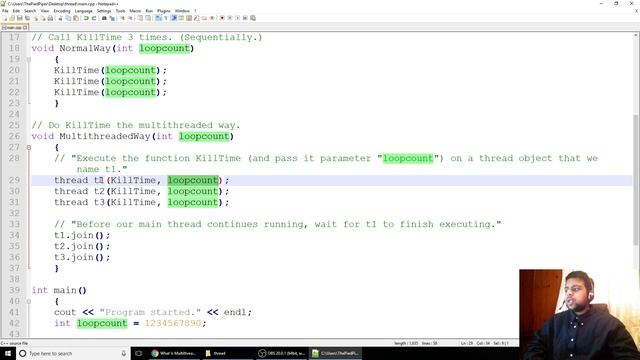The image size is (640, 360).
Task: Open the Settings menu
Action: click(x=104, y=11)
